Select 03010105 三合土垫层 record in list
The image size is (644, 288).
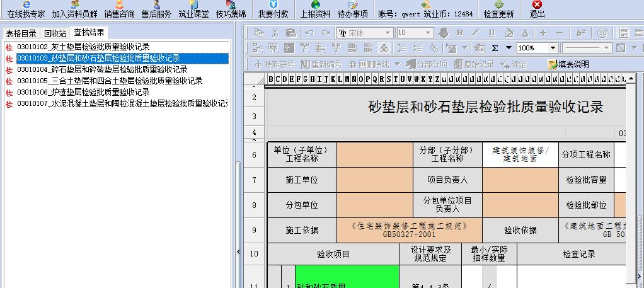click(x=109, y=81)
